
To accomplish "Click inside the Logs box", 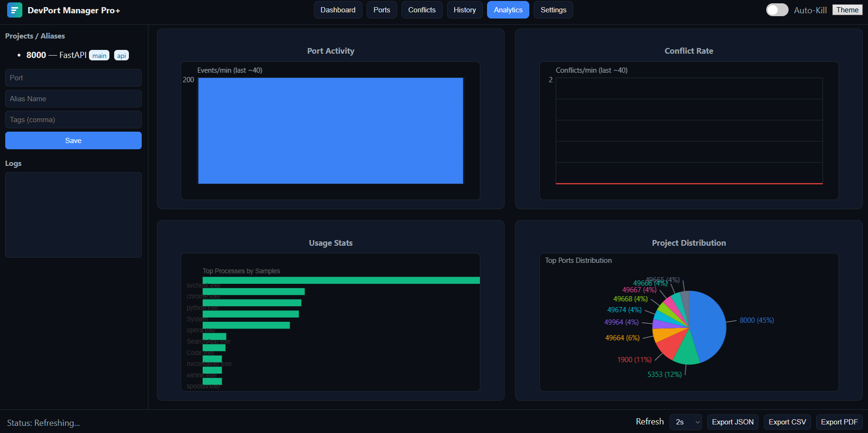I will tap(73, 215).
